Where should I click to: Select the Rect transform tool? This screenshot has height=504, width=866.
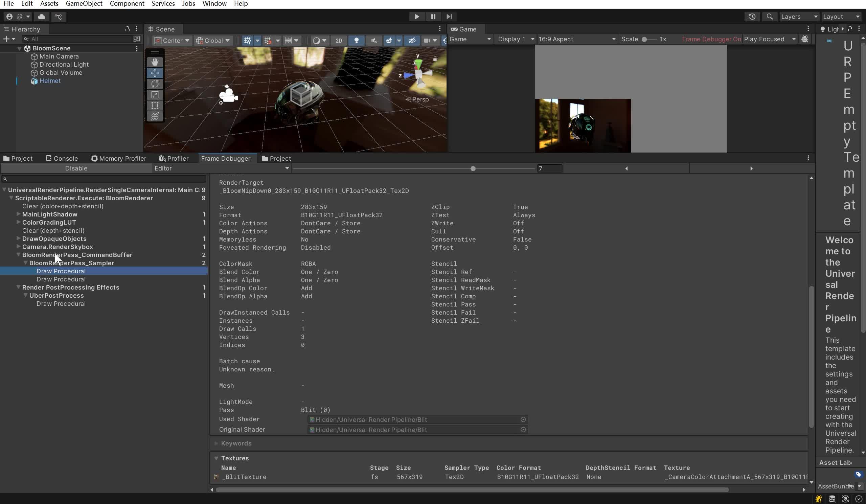[155, 106]
